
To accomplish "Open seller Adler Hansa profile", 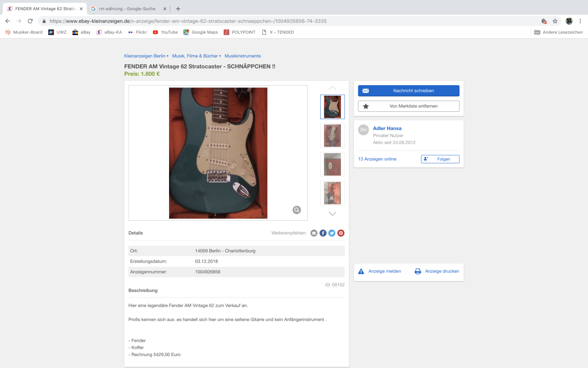I will [x=387, y=128].
